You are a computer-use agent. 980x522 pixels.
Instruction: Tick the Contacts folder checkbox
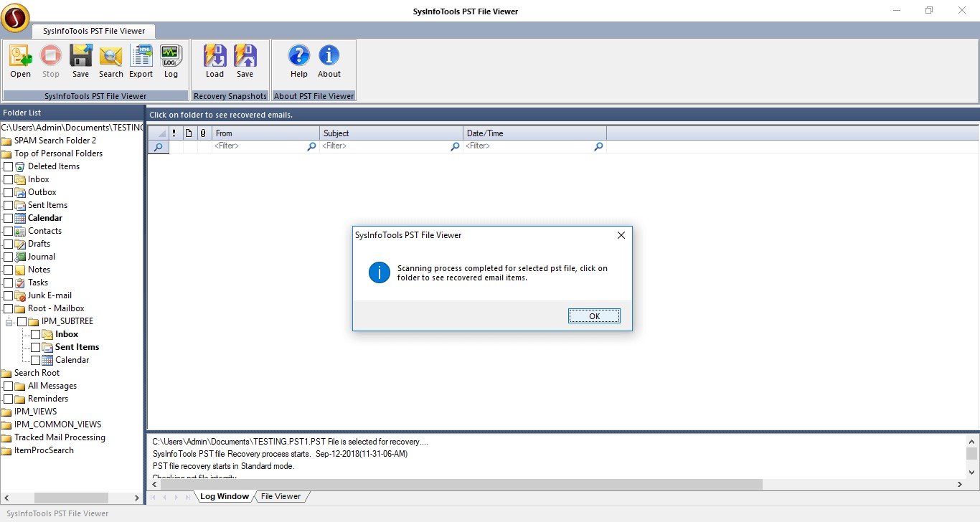(x=9, y=231)
